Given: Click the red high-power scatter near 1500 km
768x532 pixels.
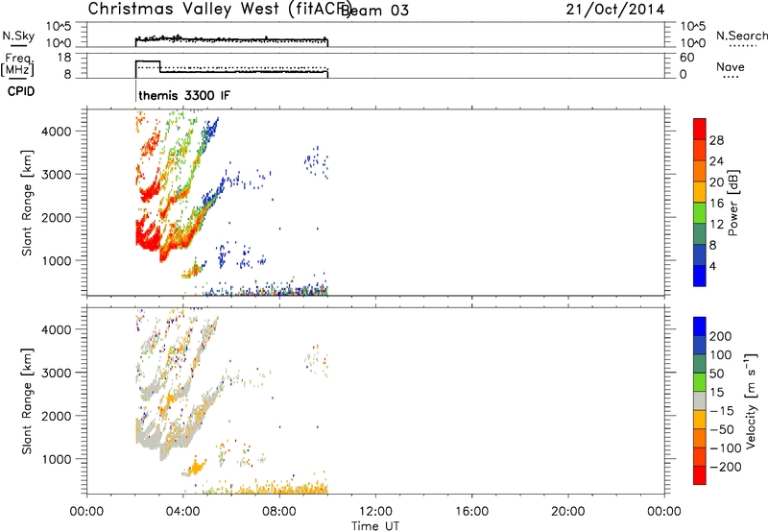Looking at the screenshot, I should [x=147, y=235].
